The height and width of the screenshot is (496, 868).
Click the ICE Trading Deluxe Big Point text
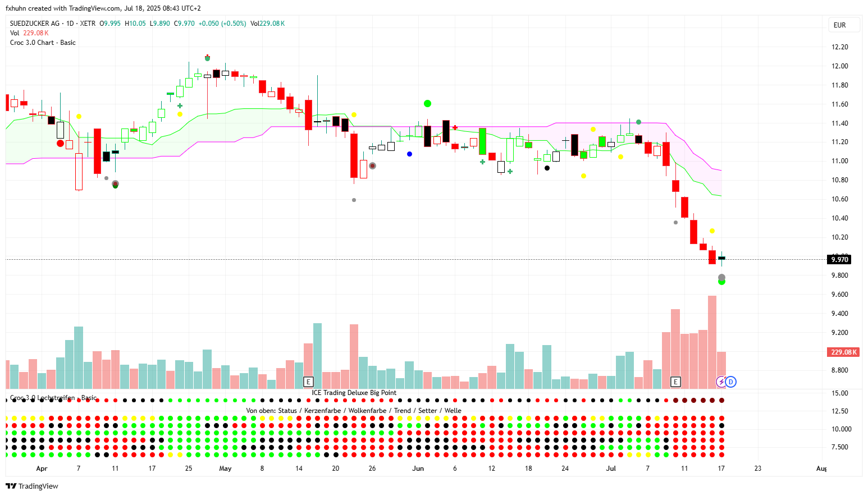(x=354, y=393)
